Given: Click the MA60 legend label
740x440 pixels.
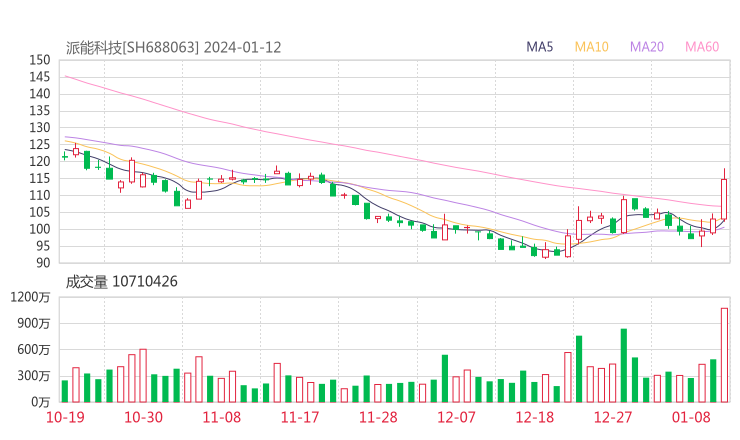Looking at the screenshot, I should 702,47.
